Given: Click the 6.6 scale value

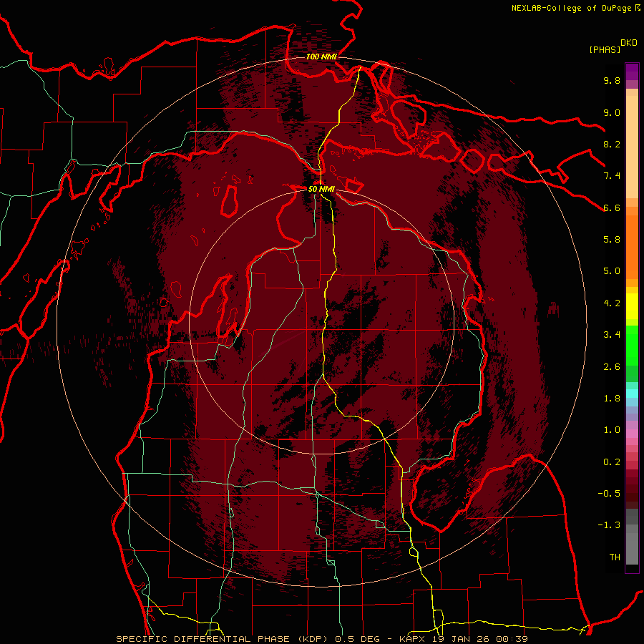Looking at the screenshot, I should pos(612,208).
